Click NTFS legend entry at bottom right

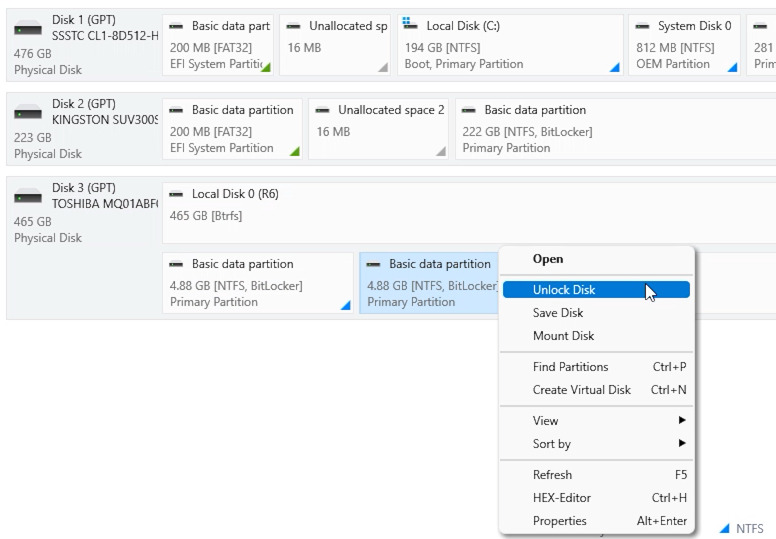(742, 529)
